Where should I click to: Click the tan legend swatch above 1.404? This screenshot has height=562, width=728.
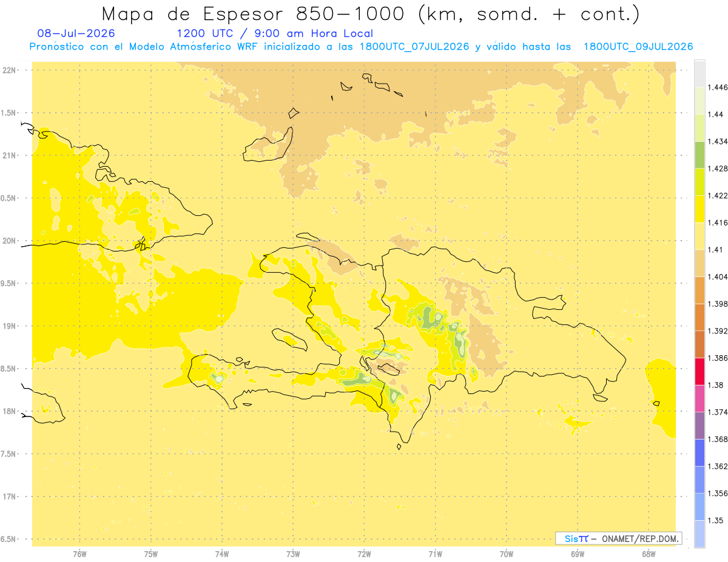[699, 263]
